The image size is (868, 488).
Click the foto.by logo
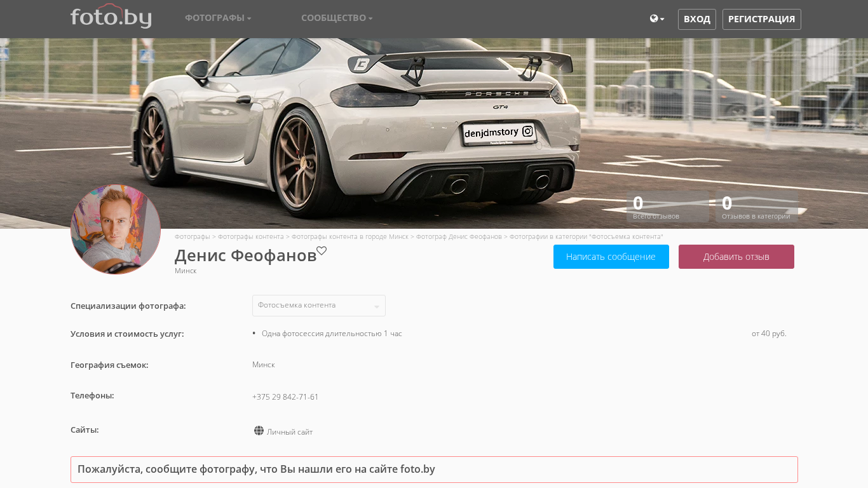click(x=111, y=17)
